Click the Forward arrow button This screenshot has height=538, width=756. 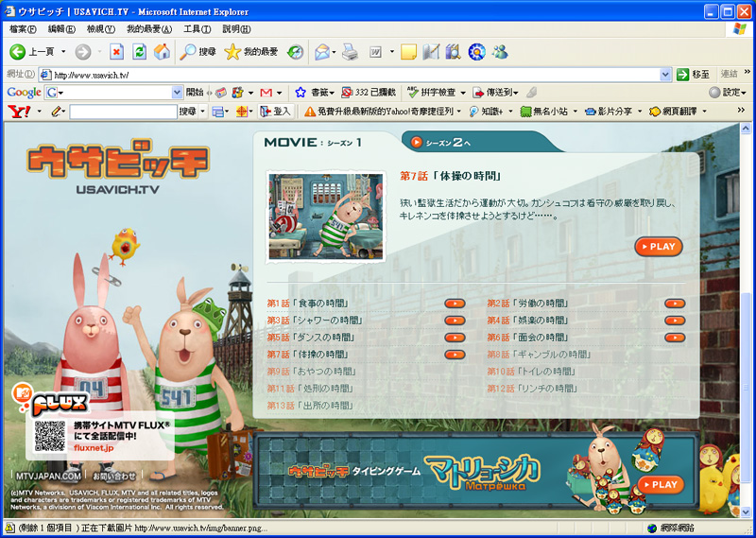(x=83, y=52)
